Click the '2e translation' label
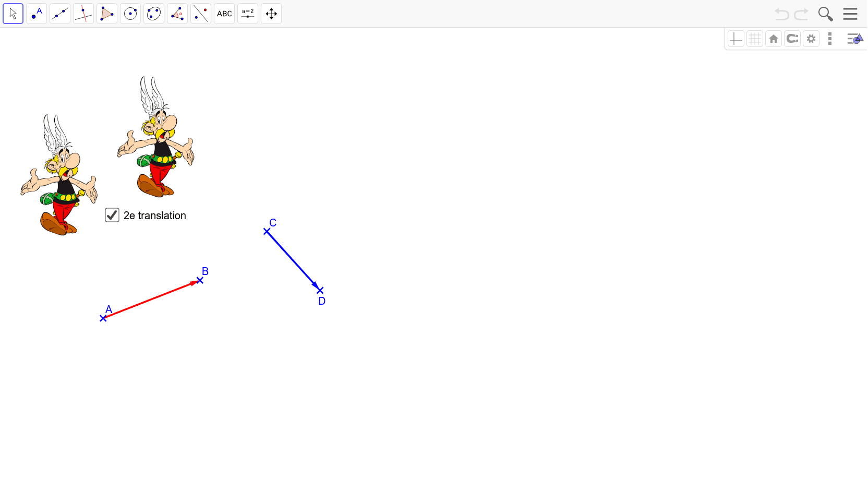Viewport: 868px width, 479px height. pos(155,215)
